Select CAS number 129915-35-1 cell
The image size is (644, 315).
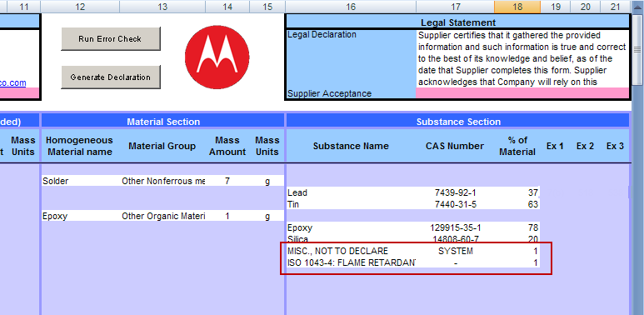coord(455,227)
